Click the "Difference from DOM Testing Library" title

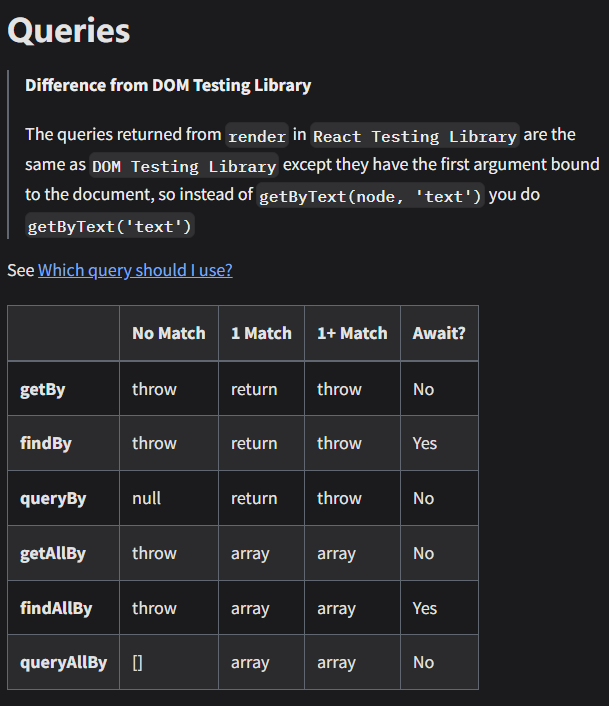[168, 85]
